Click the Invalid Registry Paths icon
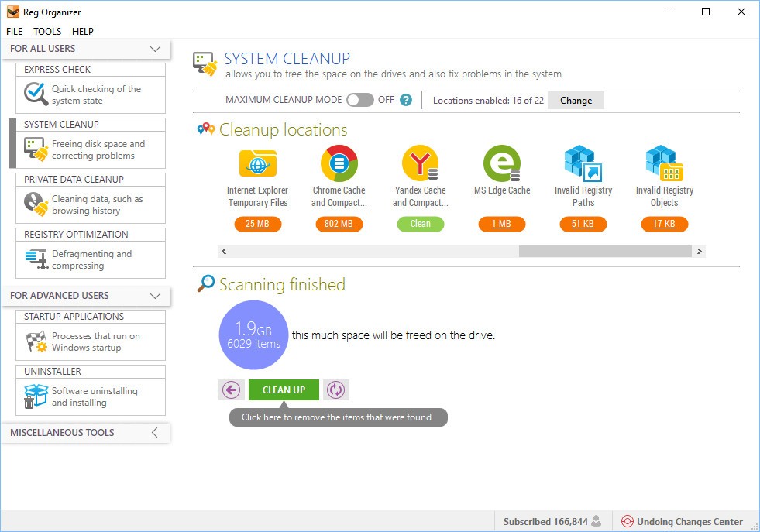Image resolution: width=760 pixels, height=532 pixels. 583,163
